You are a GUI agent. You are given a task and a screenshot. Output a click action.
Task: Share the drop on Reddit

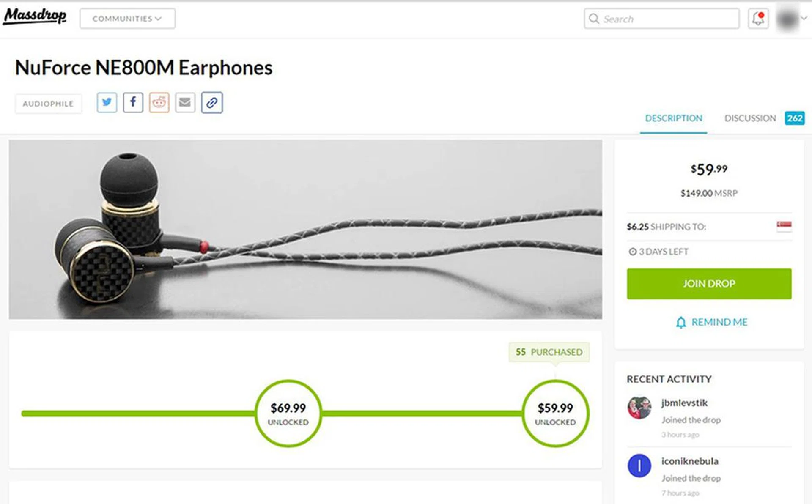(159, 102)
